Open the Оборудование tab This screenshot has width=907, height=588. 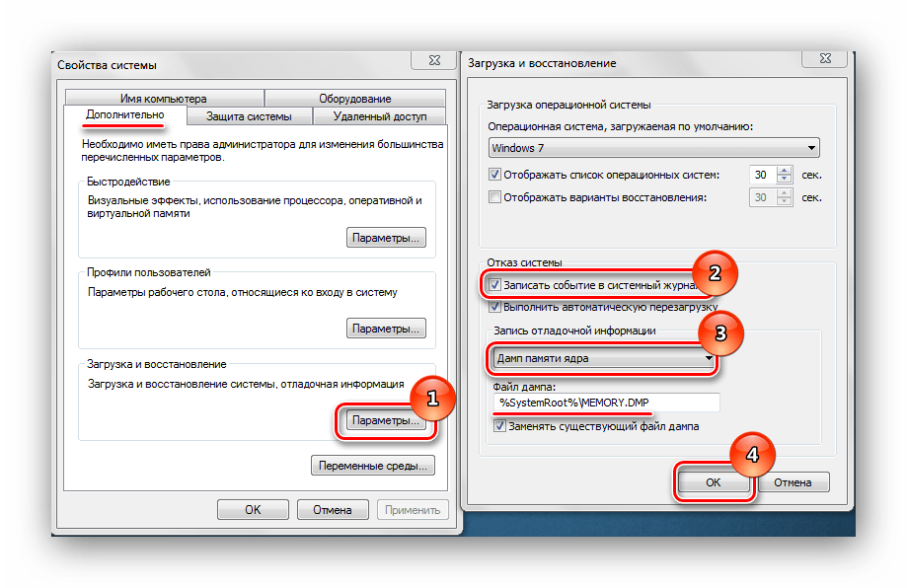pos(354,98)
